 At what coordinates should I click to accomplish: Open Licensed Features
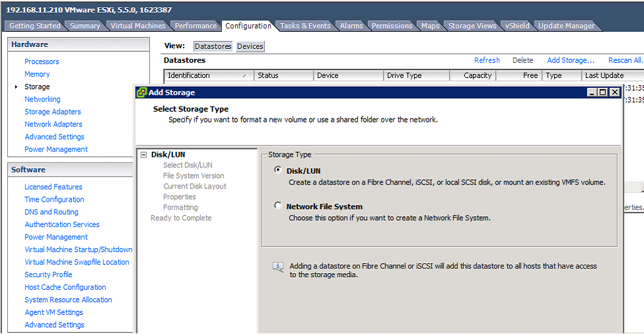point(54,187)
